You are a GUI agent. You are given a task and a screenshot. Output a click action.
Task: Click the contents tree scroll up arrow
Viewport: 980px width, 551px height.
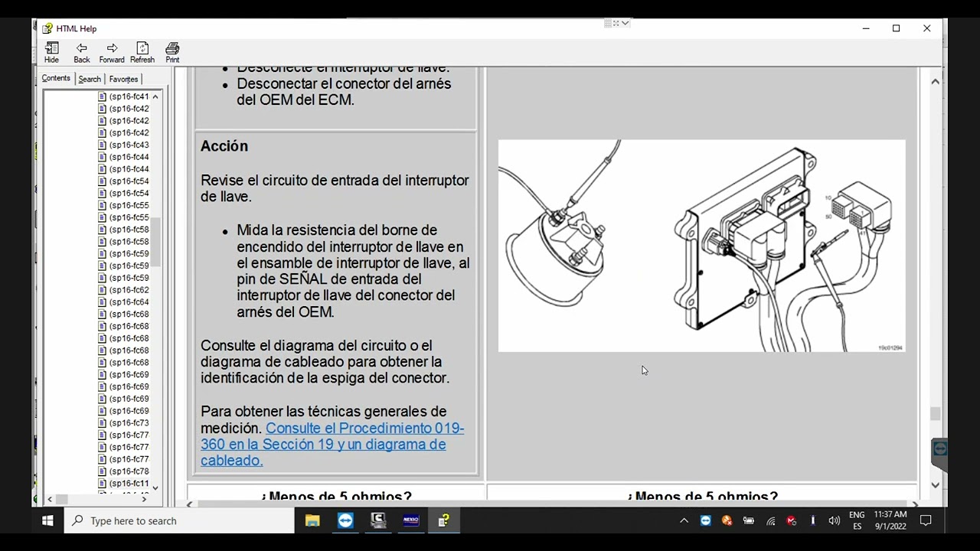pyautogui.click(x=155, y=96)
